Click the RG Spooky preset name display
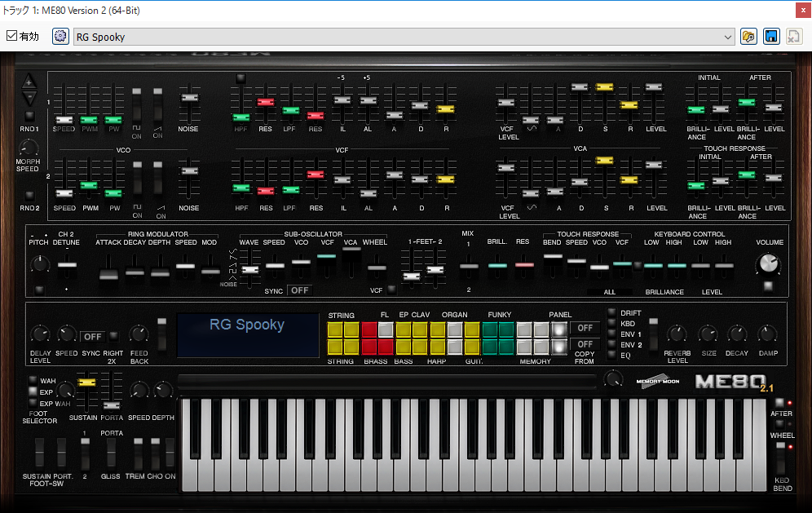 [x=248, y=334]
